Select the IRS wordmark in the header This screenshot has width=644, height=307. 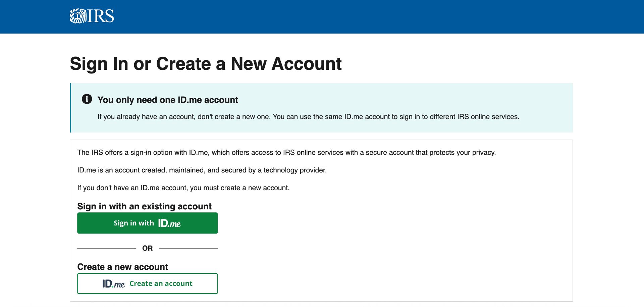(x=100, y=16)
